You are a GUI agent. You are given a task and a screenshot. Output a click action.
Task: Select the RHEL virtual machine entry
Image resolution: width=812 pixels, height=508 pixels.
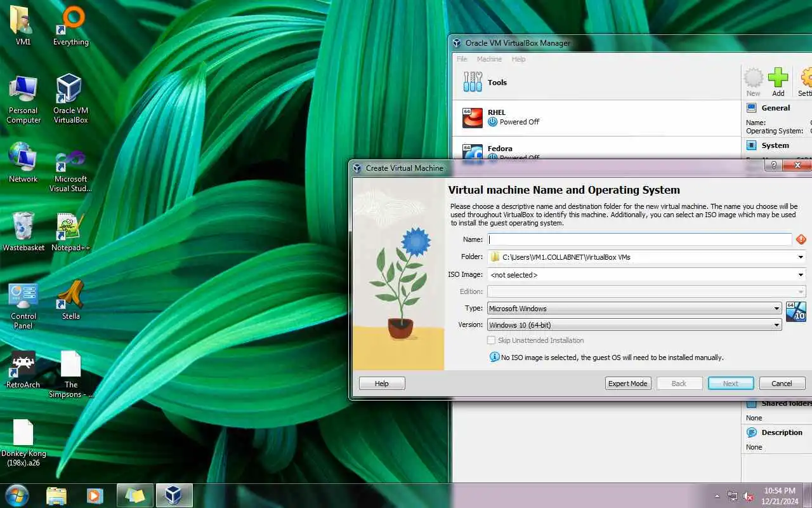596,117
